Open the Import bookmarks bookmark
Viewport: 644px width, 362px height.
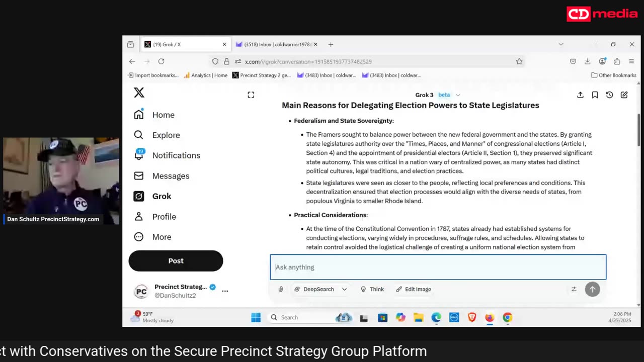(x=153, y=75)
